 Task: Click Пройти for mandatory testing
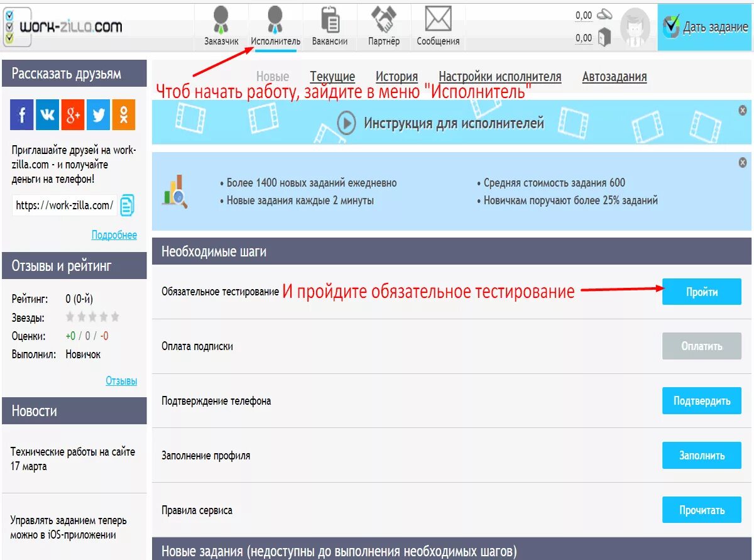702,292
